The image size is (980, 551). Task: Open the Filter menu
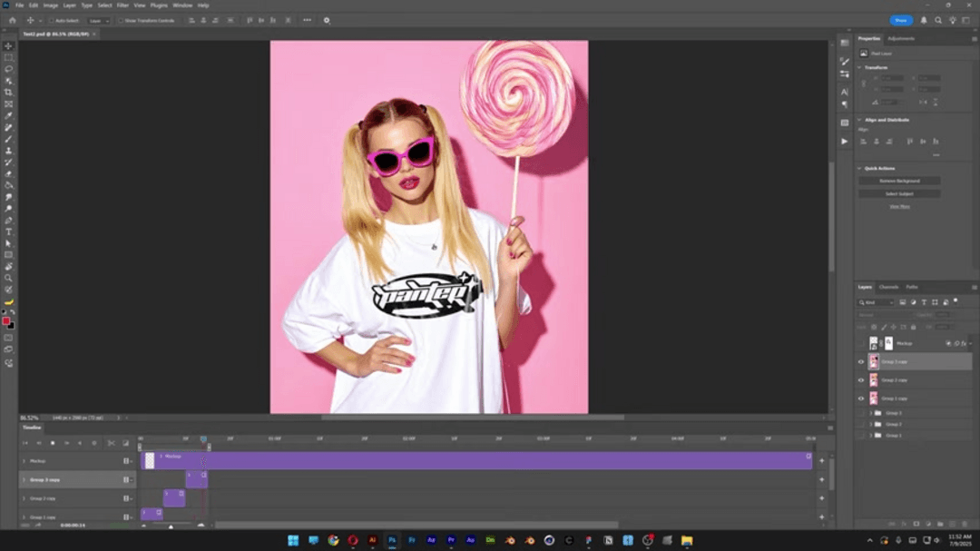(x=122, y=5)
